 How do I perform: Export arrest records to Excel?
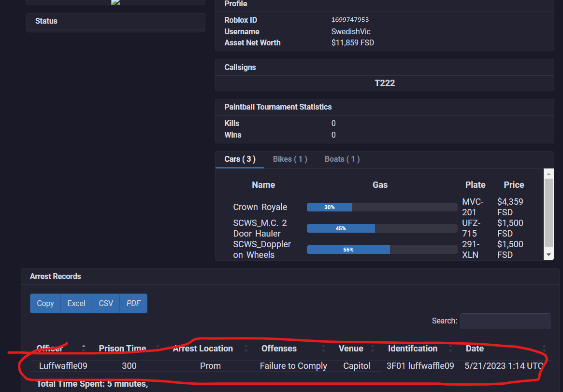76,304
